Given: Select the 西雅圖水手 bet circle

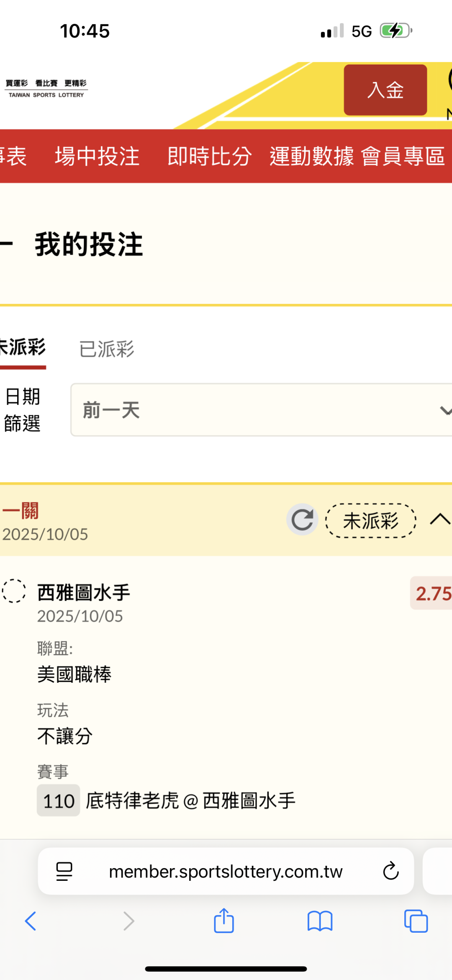Looking at the screenshot, I should pyautogui.click(x=14, y=591).
